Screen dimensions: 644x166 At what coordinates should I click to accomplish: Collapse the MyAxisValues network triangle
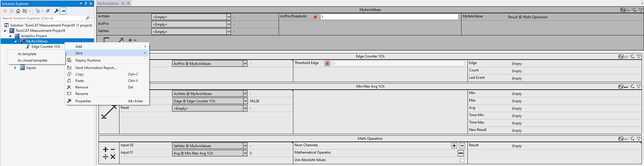point(641,10)
